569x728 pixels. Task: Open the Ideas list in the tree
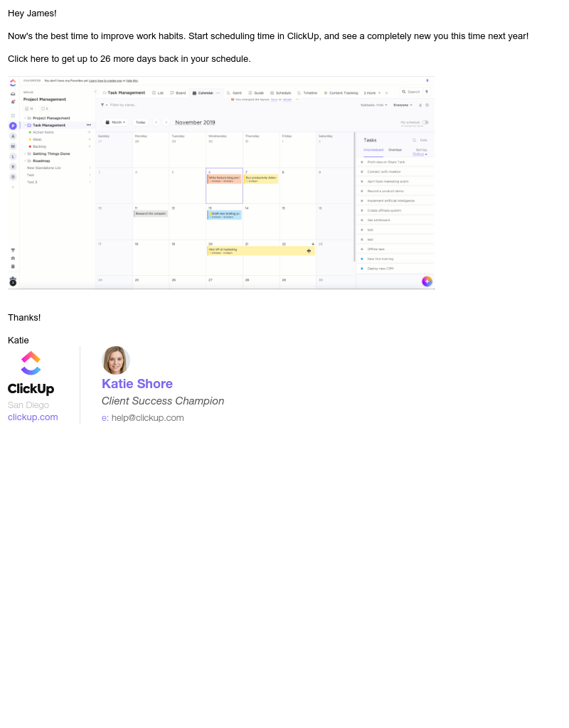tap(37, 139)
